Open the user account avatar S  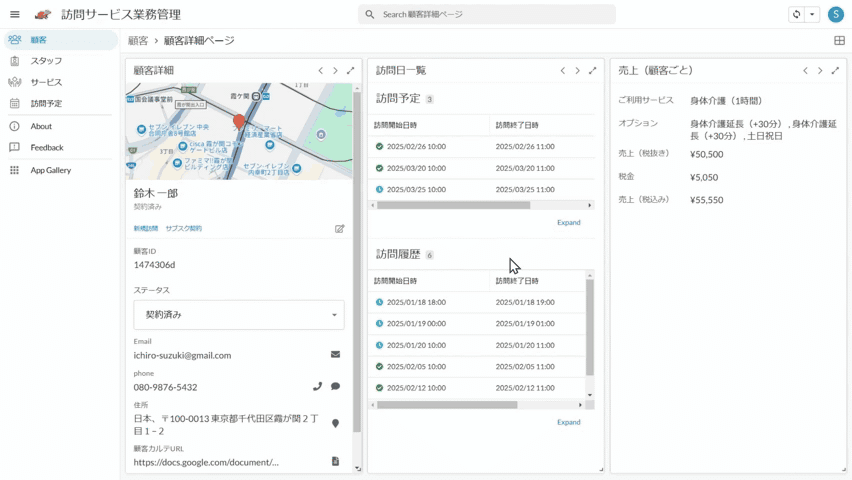click(x=835, y=15)
